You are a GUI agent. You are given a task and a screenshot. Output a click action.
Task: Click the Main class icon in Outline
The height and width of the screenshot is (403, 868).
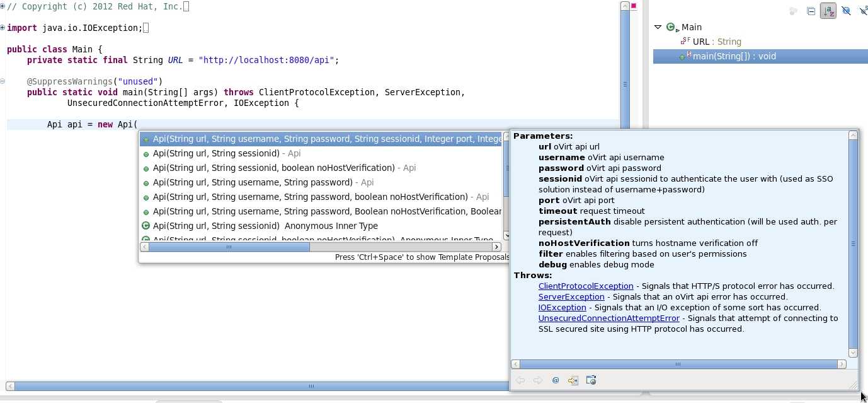(x=671, y=27)
